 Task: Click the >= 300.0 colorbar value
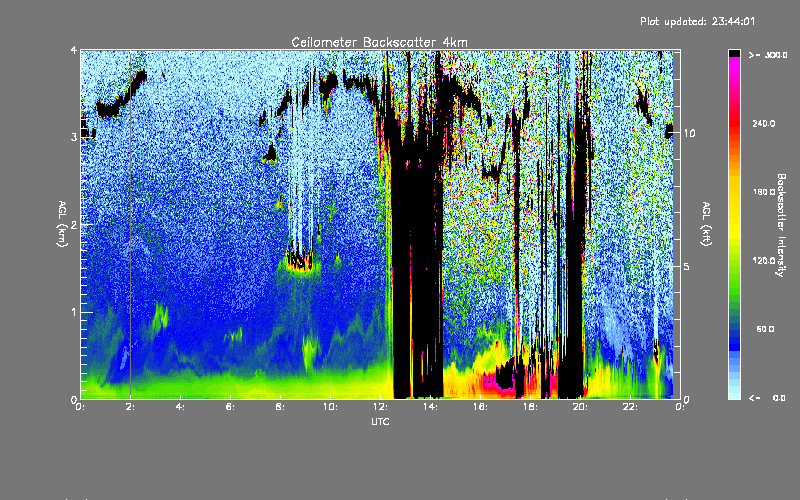point(768,55)
